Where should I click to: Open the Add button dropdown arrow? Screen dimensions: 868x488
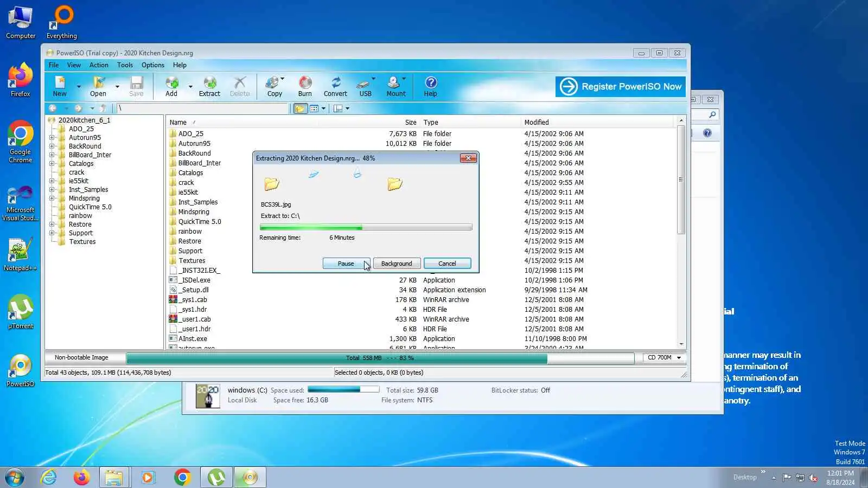coord(190,87)
